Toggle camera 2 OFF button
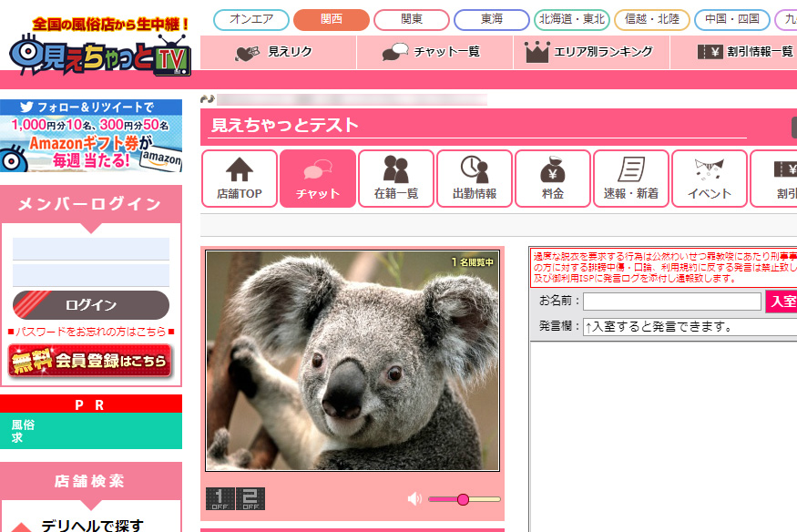 tap(250, 498)
